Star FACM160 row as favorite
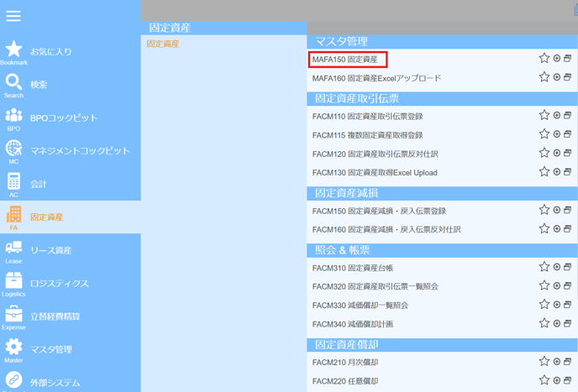Image resolution: width=578 pixels, height=392 pixels. coord(544,228)
